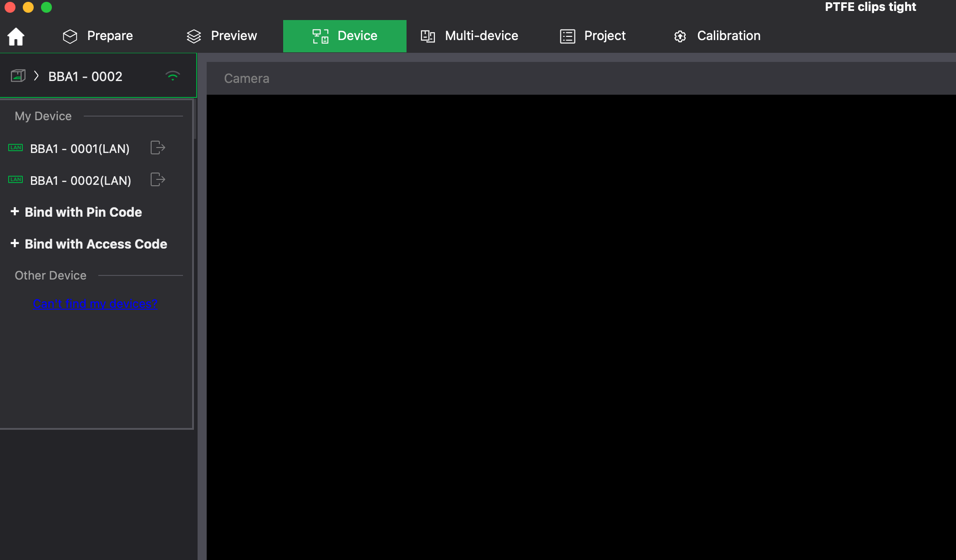
Task: Click the Prepare cube icon
Action: [70, 36]
